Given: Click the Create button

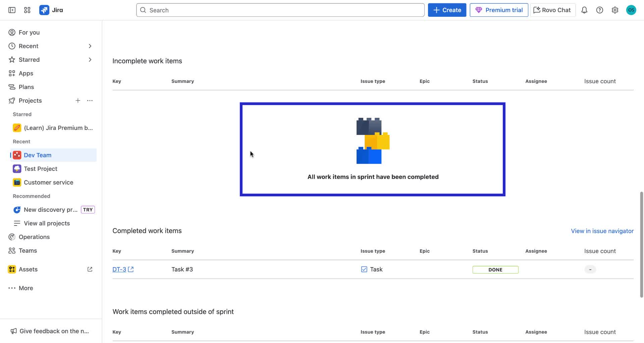Looking at the screenshot, I should pos(447,10).
